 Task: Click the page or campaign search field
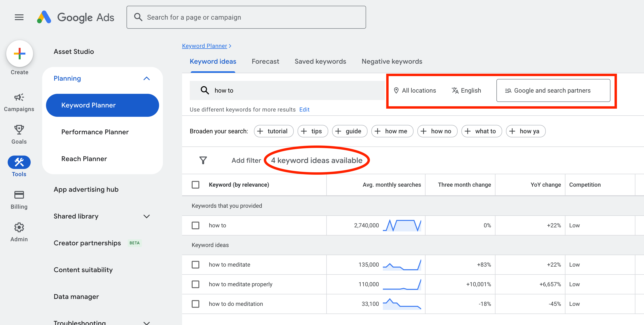[246, 17]
